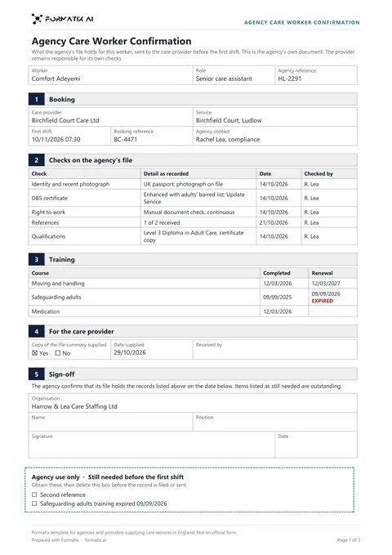Click the sign-off Date field
The width and height of the screenshot is (392, 555).
pyautogui.click(x=316, y=445)
